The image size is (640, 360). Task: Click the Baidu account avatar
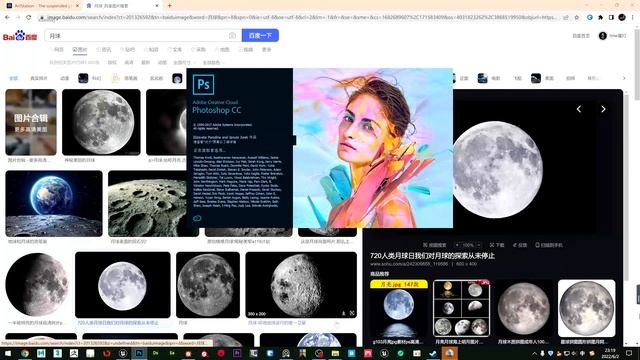tap(602, 36)
